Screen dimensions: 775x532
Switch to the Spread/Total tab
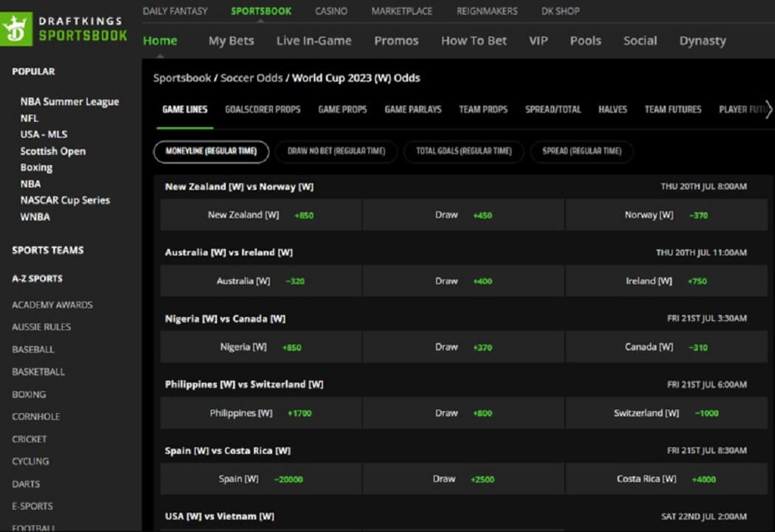(553, 110)
